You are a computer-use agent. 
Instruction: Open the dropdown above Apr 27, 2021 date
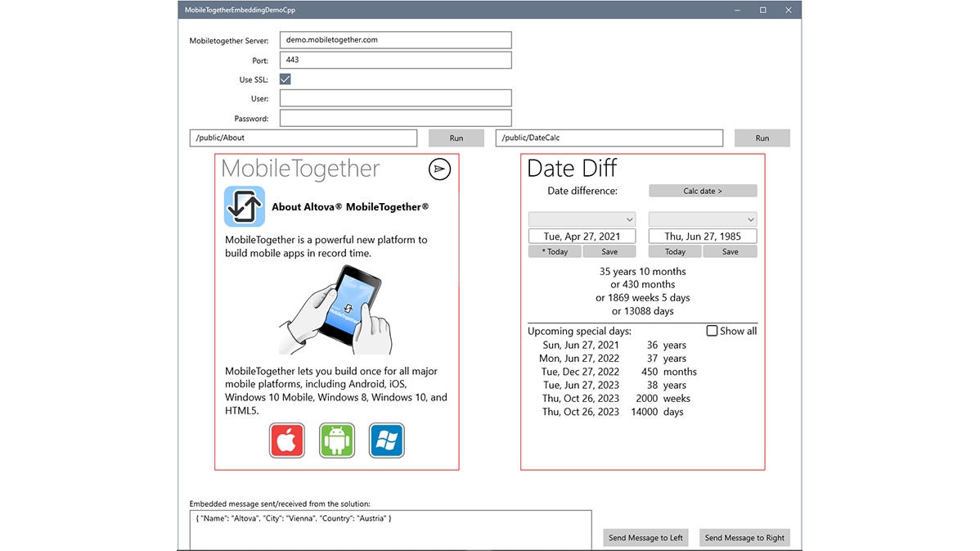point(582,219)
